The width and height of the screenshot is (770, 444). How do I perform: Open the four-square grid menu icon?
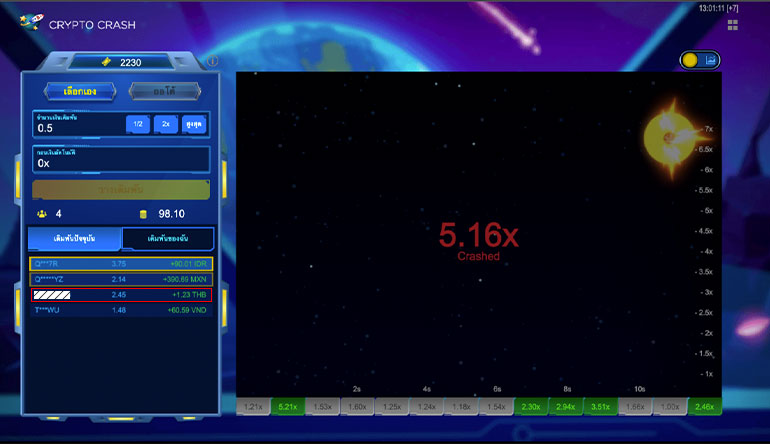click(x=733, y=25)
